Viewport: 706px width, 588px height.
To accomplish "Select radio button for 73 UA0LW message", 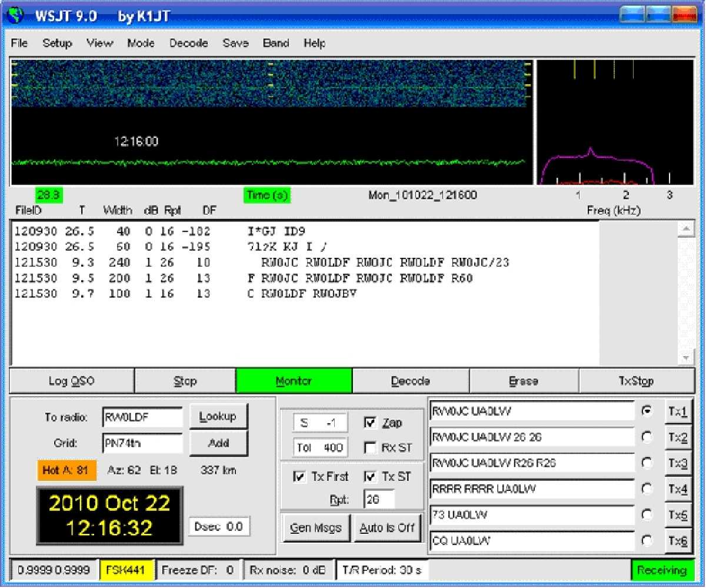I will point(647,514).
